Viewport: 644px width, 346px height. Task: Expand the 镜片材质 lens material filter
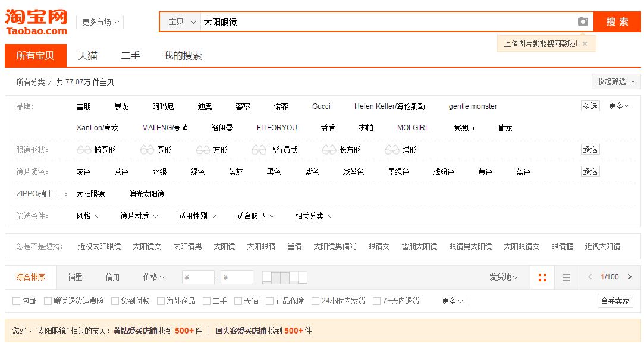click(x=139, y=216)
